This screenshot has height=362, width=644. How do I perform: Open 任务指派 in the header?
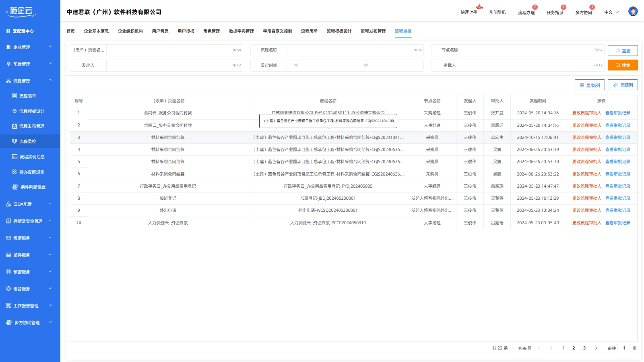(x=555, y=12)
